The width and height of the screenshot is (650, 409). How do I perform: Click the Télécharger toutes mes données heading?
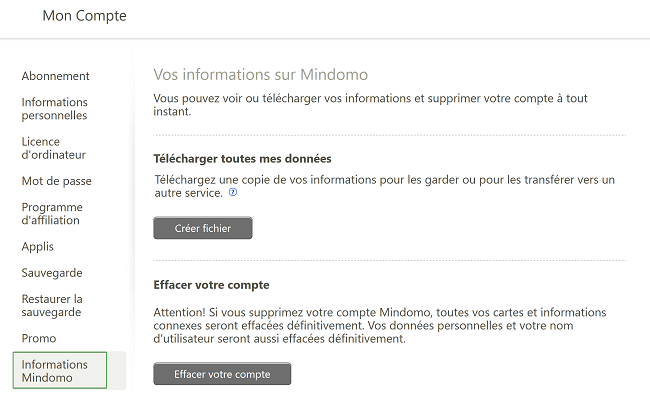coord(243,159)
